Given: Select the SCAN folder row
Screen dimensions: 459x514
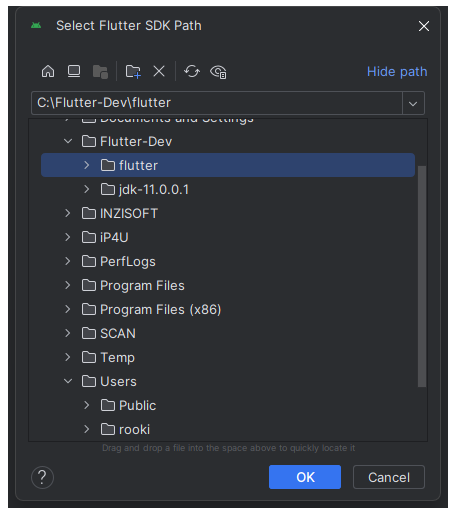Looking at the screenshot, I should (228, 333).
